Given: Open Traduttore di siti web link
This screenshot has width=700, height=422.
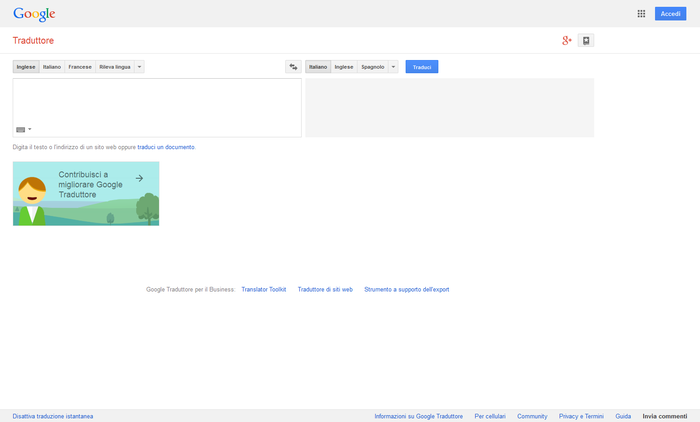Looking at the screenshot, I should [325, 290].
